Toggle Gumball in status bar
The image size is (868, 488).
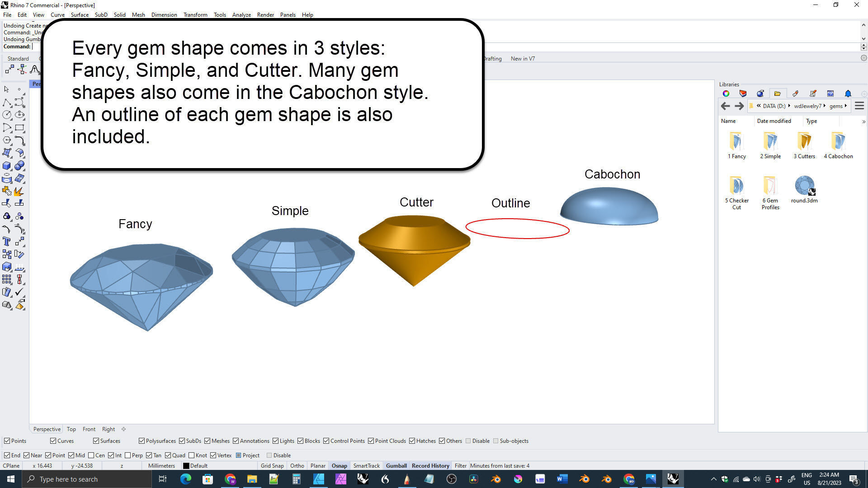(x=396, y=466)
